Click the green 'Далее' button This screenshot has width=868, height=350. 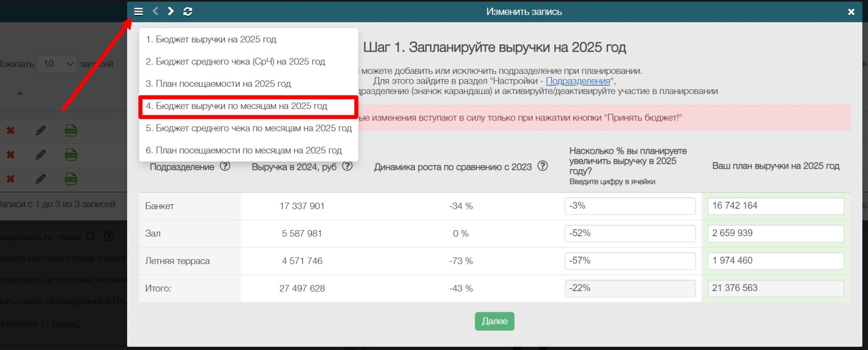494,321
